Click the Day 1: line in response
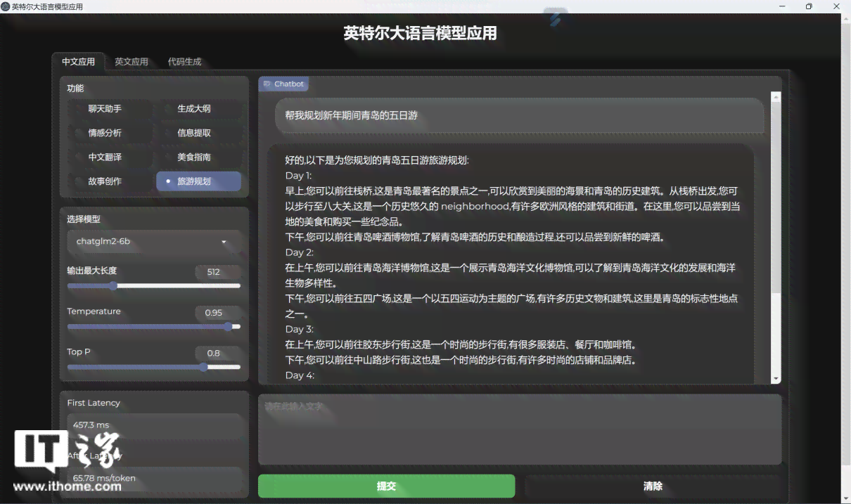 point(299,176)
